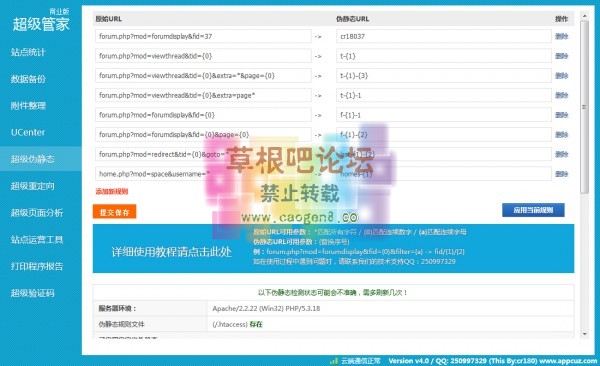Click original URL field home.php?mod=space
The height and width of the screenshot is (366, 600).
click(x=203, y=174)
